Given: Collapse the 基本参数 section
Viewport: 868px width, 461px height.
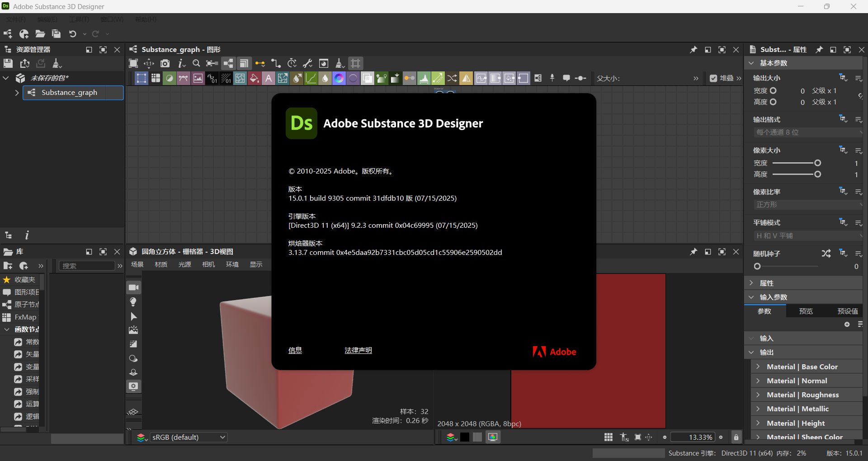Looking at the screenshot, I should point(751,63).
